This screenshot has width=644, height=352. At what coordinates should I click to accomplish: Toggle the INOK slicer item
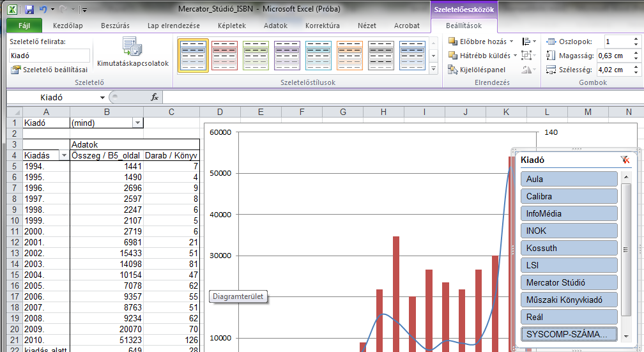tap(569, 231)
